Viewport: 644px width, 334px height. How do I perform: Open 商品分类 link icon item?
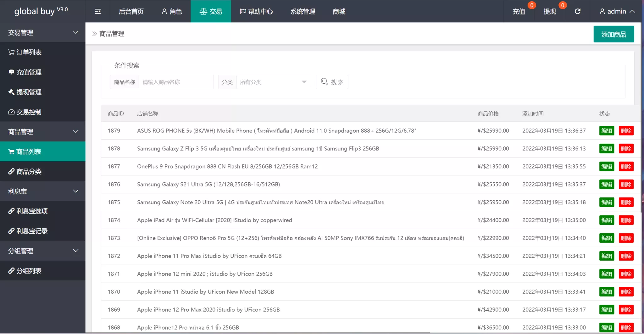click(25, 171)
